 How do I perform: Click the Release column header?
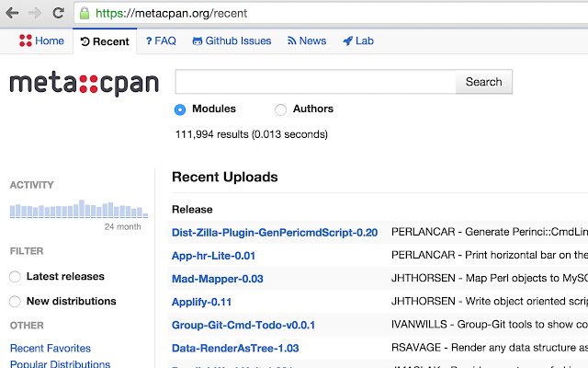coord(192,209)
